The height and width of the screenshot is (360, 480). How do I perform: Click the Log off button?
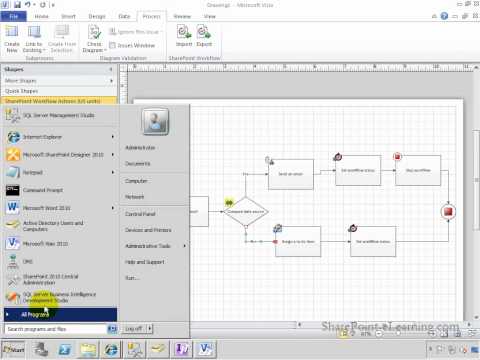pos(134,328)
